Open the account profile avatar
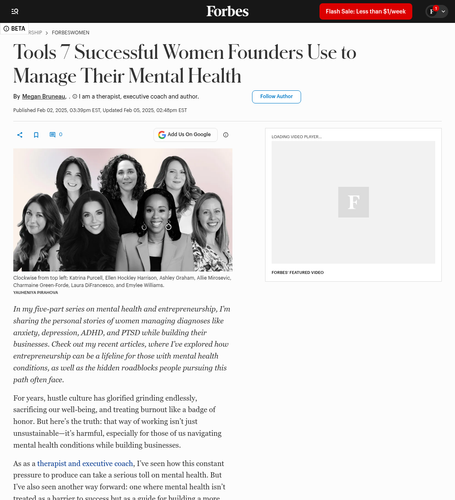Screen dimensions: 455x500 (432, 11)
